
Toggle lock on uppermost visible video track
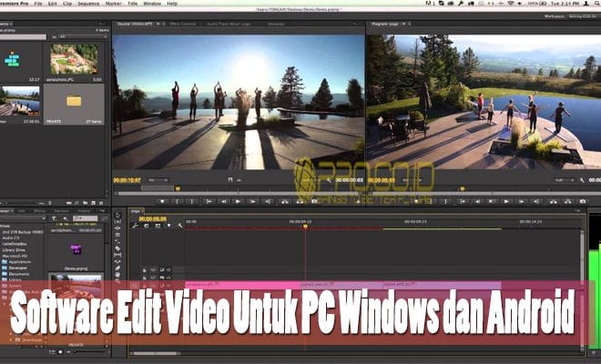click(x=145, y=270)
